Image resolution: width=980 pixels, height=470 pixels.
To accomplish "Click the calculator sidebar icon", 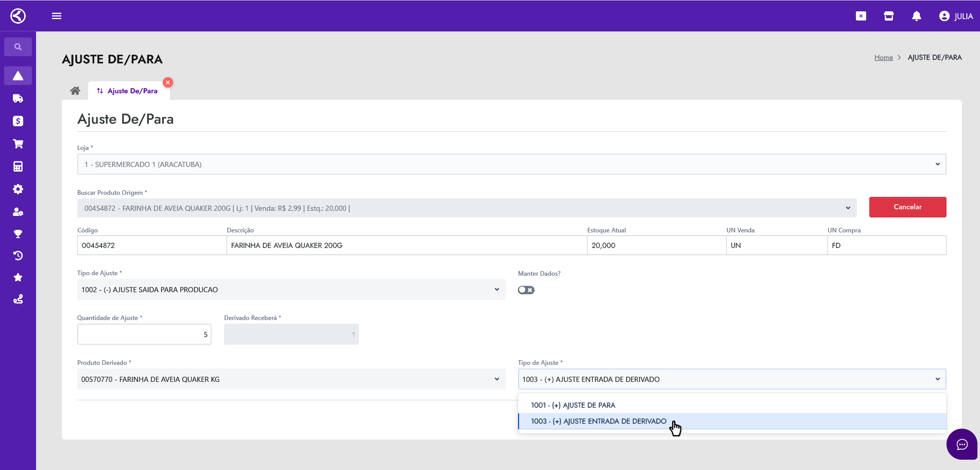I will (x=18, y=166).
